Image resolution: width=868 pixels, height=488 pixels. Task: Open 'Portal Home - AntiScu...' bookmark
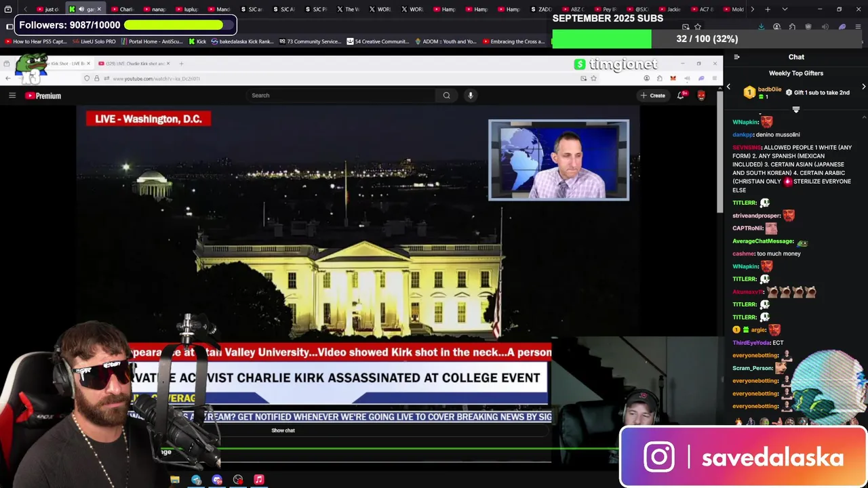coord(152,41)
